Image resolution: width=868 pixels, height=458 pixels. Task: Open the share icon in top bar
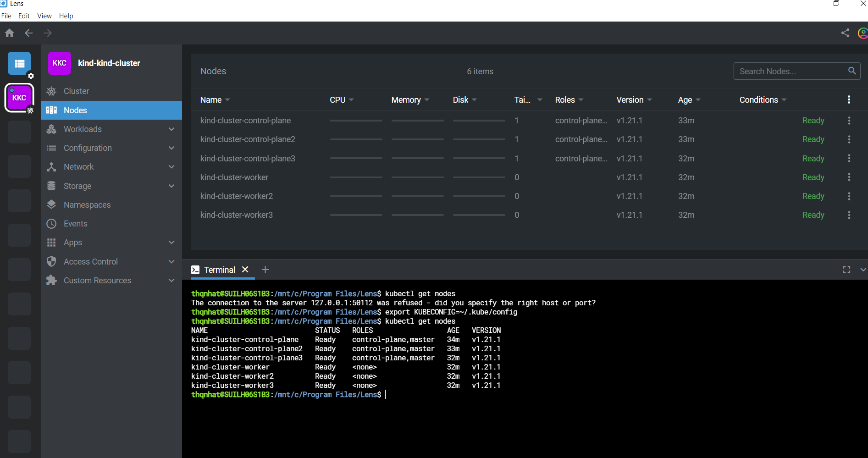pyautogui.click(x=845, y=33)
